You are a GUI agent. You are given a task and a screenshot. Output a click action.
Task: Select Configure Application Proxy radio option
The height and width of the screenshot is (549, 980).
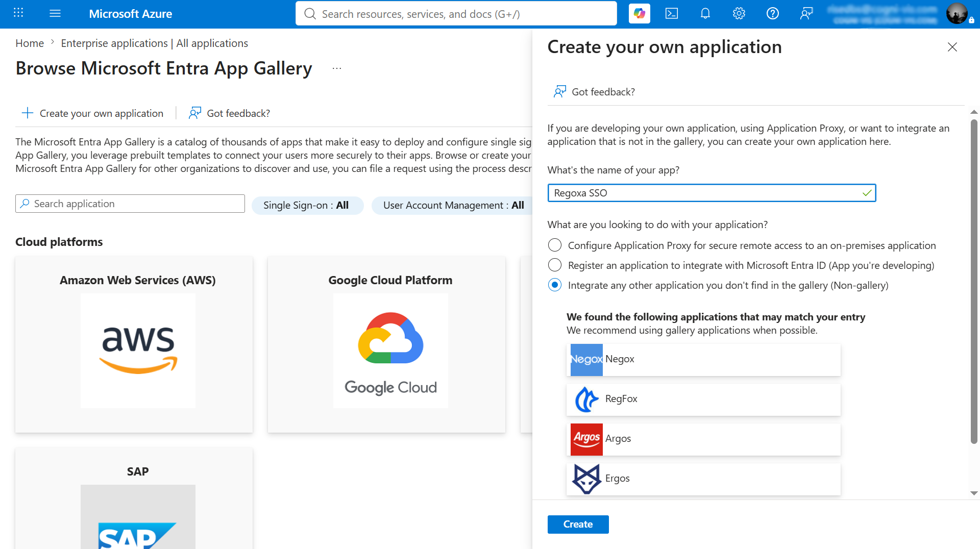point(554,245)
